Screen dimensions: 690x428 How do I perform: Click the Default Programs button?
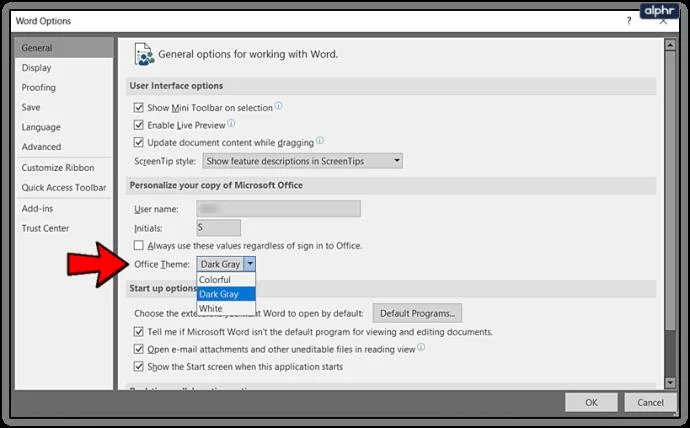pos(417,313)
